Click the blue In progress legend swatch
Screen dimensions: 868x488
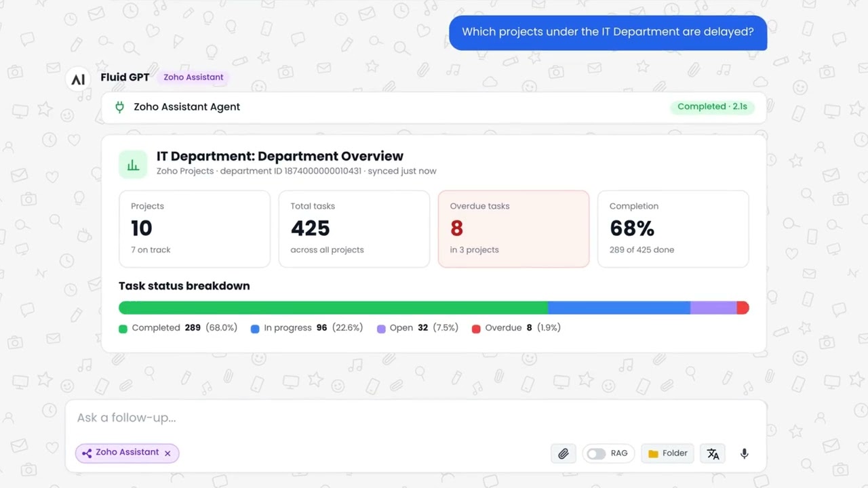255,329
